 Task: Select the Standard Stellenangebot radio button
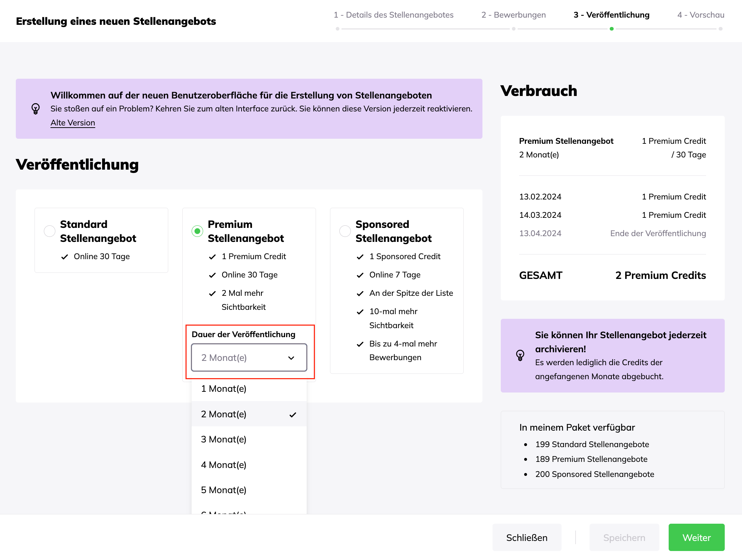tap(50, 231)
